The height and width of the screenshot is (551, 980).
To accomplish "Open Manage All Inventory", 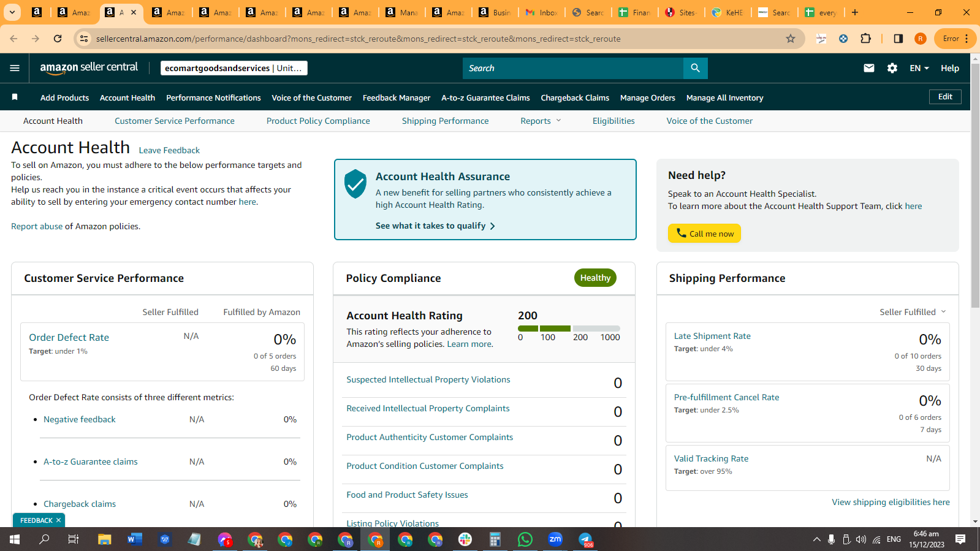I will [x=724, y=97].
